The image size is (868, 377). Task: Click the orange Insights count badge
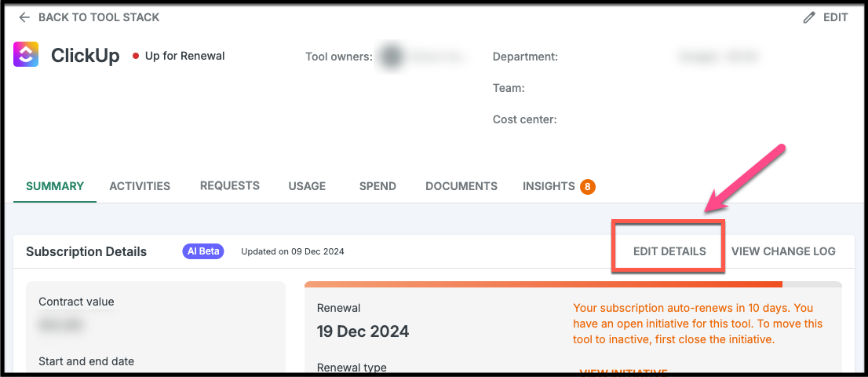[x=588, y=187]
